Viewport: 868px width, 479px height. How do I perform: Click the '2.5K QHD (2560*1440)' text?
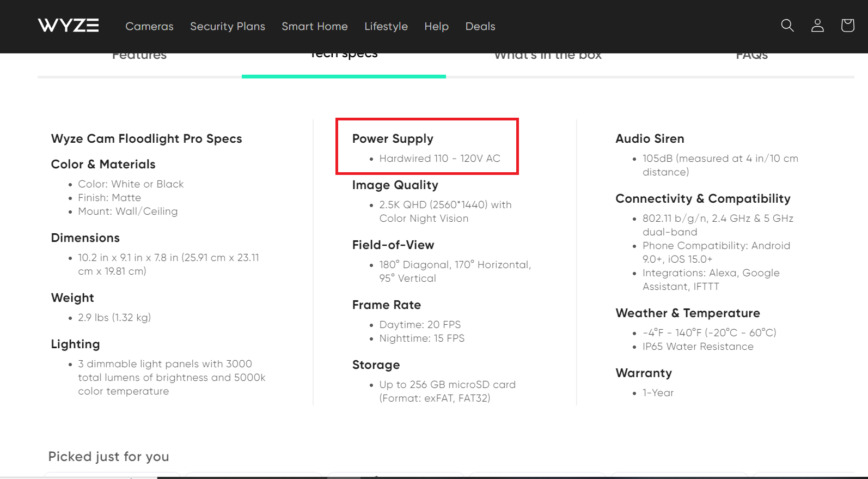[x=445, y=211]
